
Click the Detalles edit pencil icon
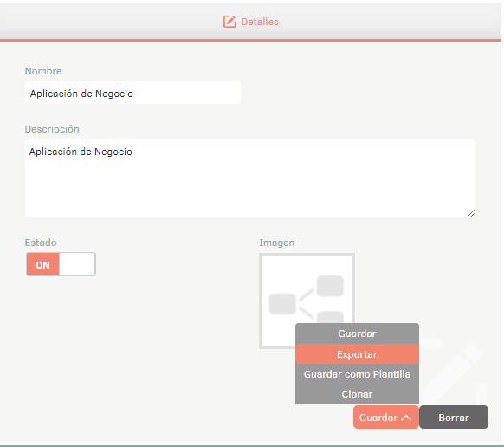click(x=229, y=22)
